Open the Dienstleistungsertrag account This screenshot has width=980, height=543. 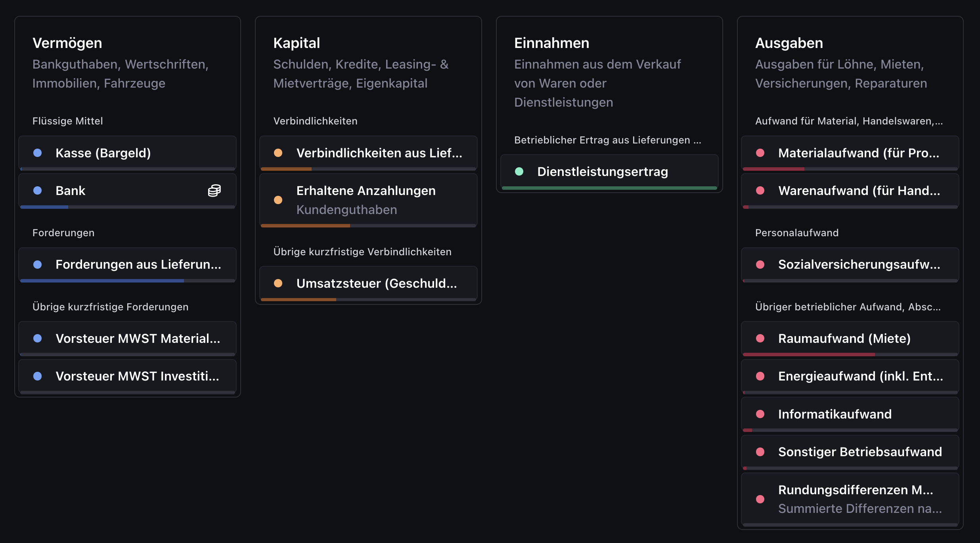tap(609, 172)
